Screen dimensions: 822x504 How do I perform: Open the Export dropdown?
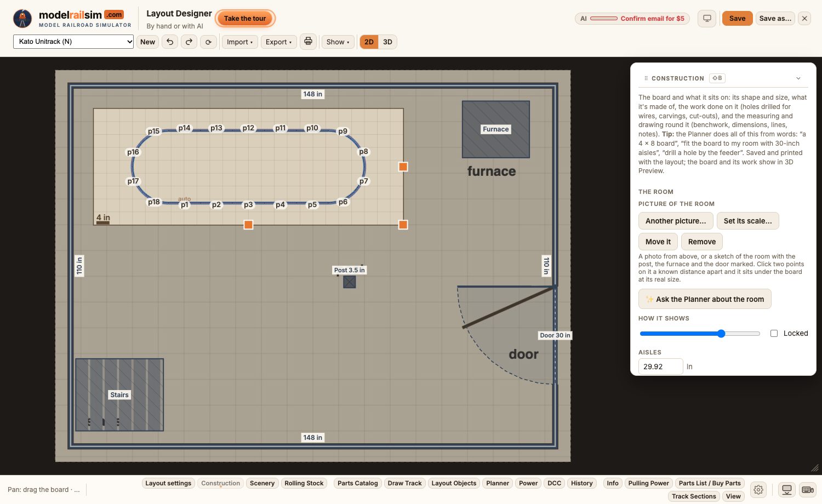pyautogui.click(x=278, y=42)
